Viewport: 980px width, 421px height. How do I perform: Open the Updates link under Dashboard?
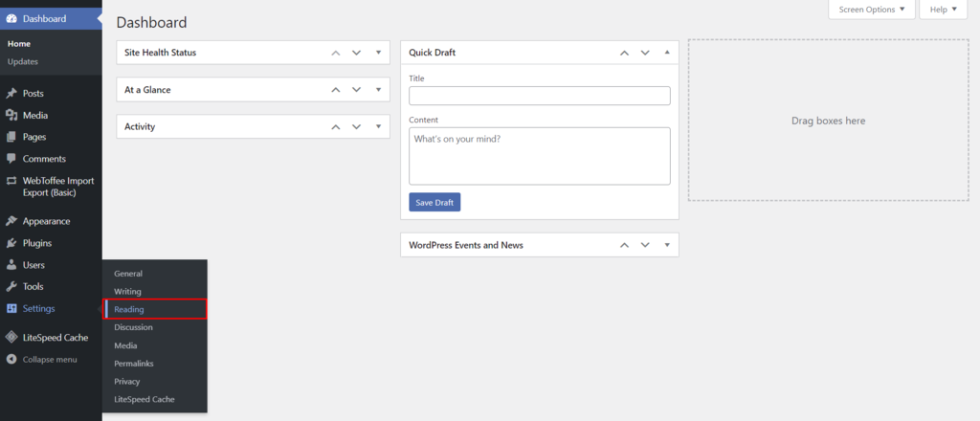click(23, 62)
